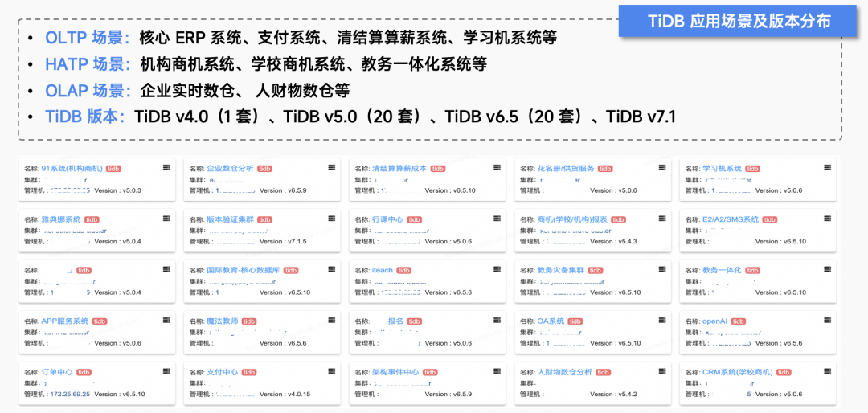Open menu icon on 清结算算薪成本 card

(497, 167)
